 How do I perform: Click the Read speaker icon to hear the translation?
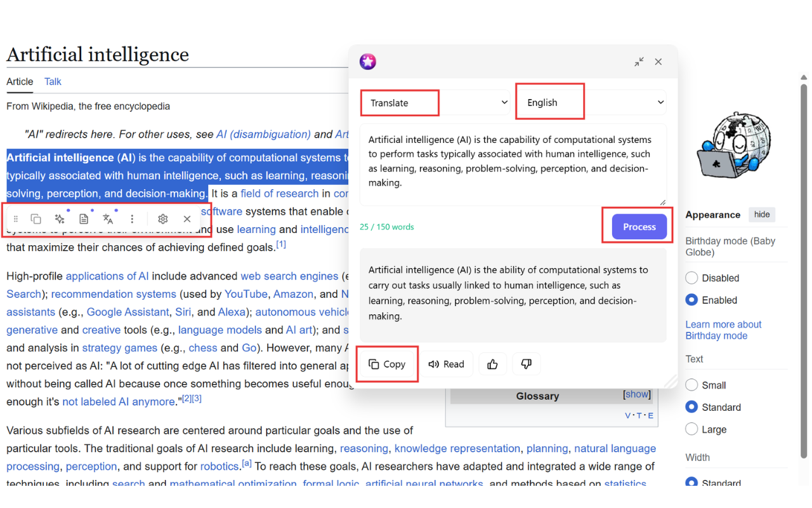pos(447,364)
